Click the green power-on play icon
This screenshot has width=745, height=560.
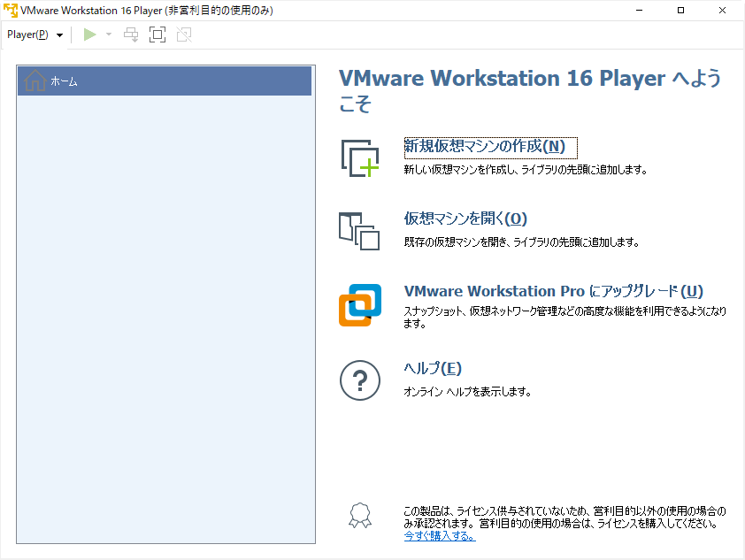[88, 35]
